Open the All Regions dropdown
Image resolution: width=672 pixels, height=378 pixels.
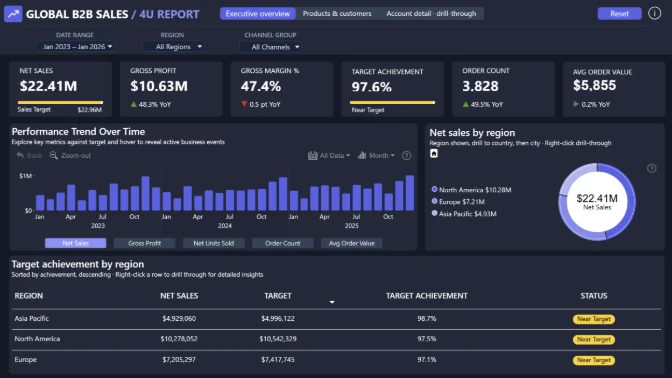click(x=173, y=46)
